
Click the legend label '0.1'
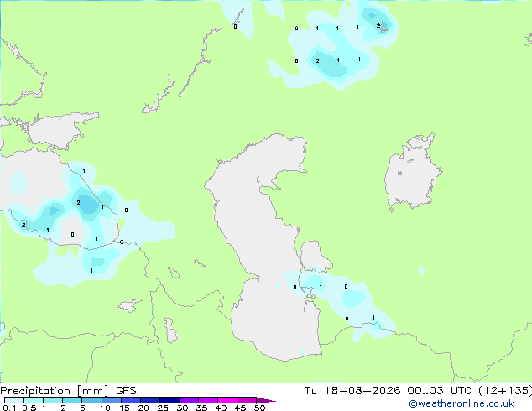[x=9, y=408]
